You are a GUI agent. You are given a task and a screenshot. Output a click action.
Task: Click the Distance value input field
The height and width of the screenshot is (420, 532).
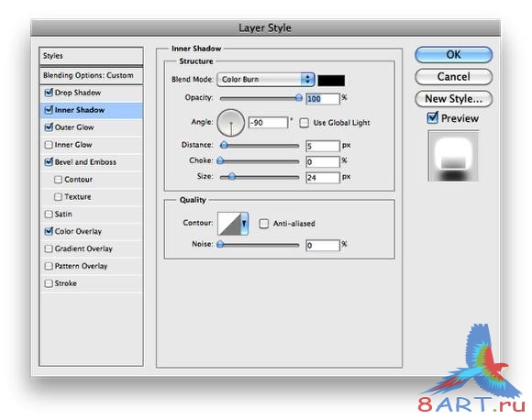(x=322, y=146)
